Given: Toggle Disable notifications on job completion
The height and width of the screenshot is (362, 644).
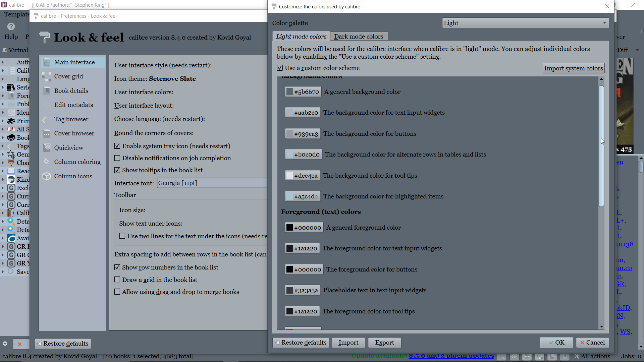Looking at the screenshot, I should coord(117,158).
